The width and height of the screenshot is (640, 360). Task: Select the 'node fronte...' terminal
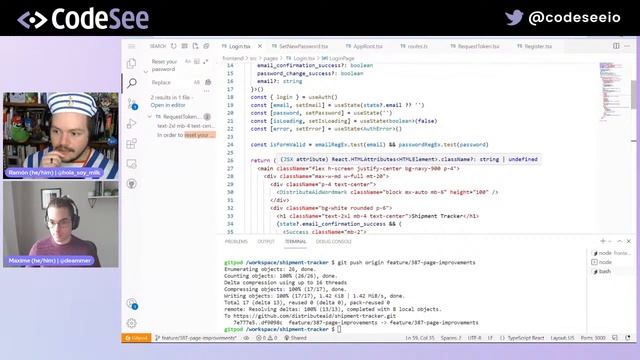click(611, 253)
